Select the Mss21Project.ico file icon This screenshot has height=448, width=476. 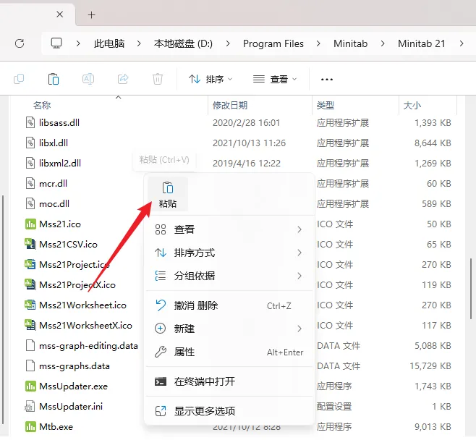[30, 265]
